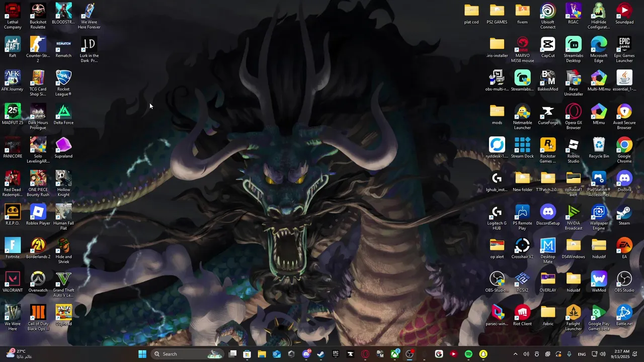Open Microsoft Store from the taskbar
The width and height of the screenshot is (644, 362).
tap(247, 354)
